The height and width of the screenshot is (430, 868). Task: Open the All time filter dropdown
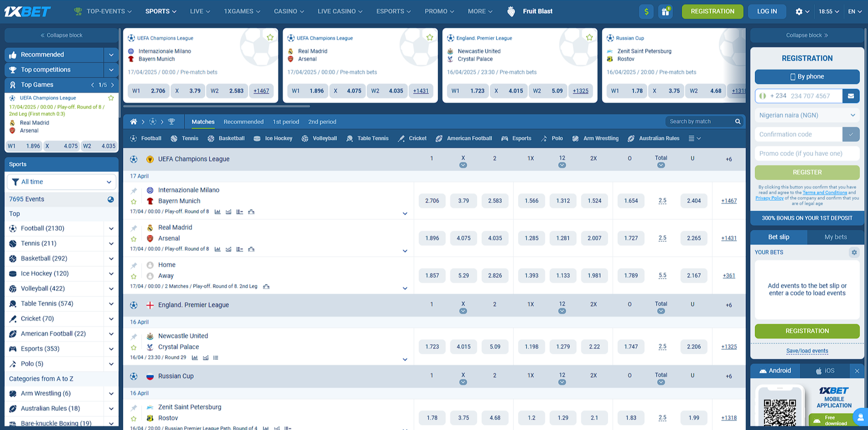click(x=62, y=182)
